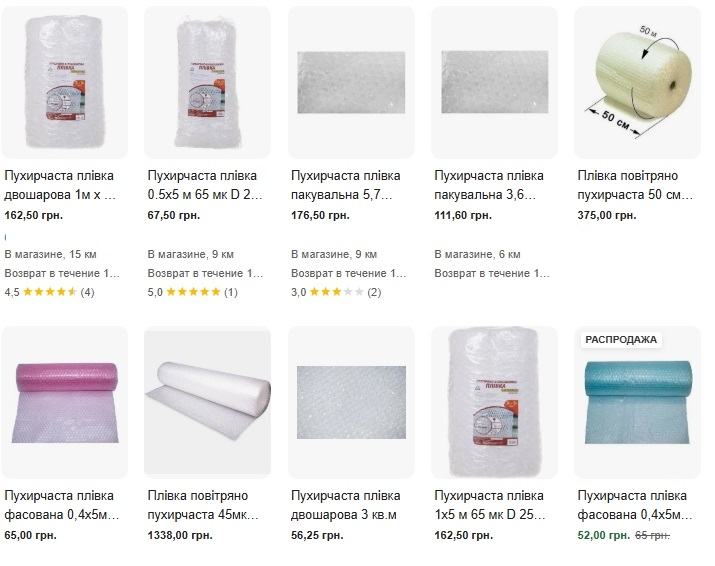This screenshot has width=715, height=566.
Task: Click the 'В магазине, 6 км' text
Action: pyautogui.click(x=475, y=255)
